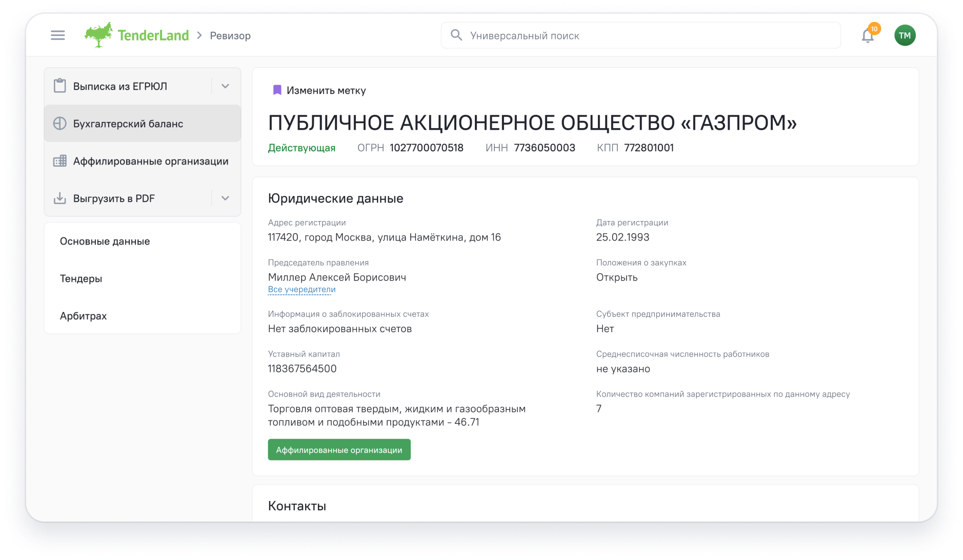
Task: Click the purple bookmark icon
Action: [277, 90]
